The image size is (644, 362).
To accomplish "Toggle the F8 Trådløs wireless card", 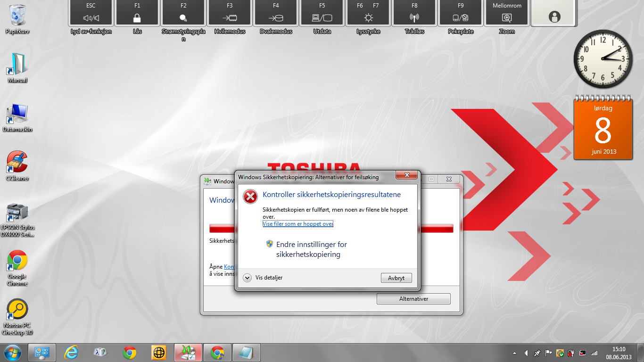I will (414, 13).
